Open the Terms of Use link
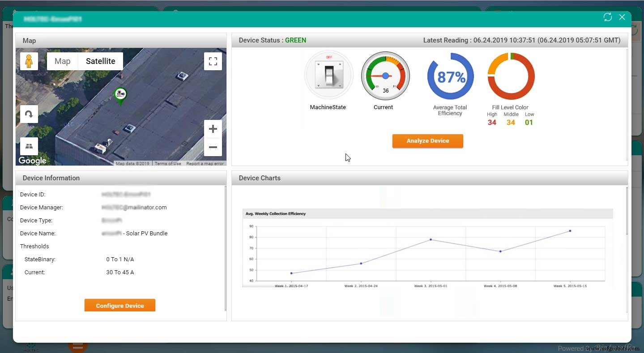This screenshot has width=644, height=353. [168, 163]
